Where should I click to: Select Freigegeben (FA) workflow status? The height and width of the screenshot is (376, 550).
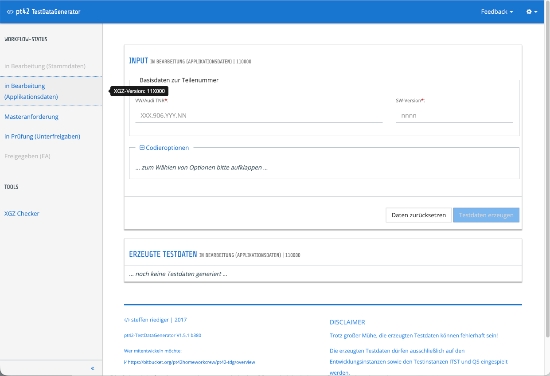[x=27, y=156]
